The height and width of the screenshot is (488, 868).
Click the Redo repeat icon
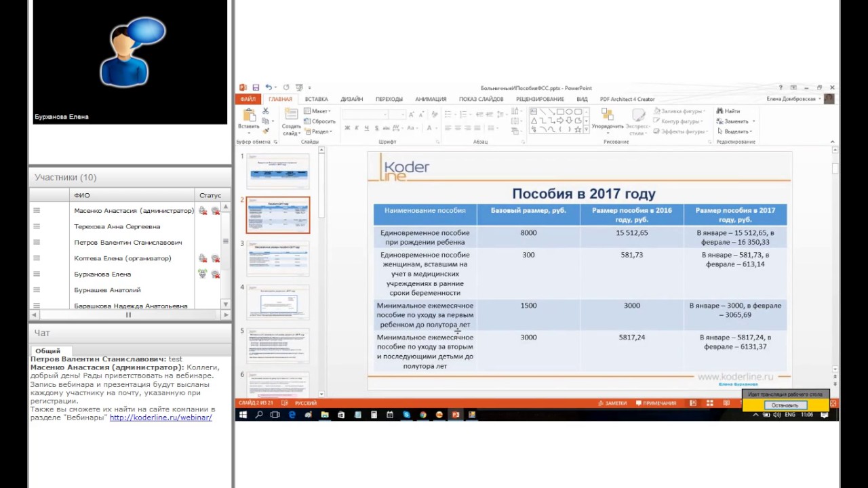coord(286,87)
